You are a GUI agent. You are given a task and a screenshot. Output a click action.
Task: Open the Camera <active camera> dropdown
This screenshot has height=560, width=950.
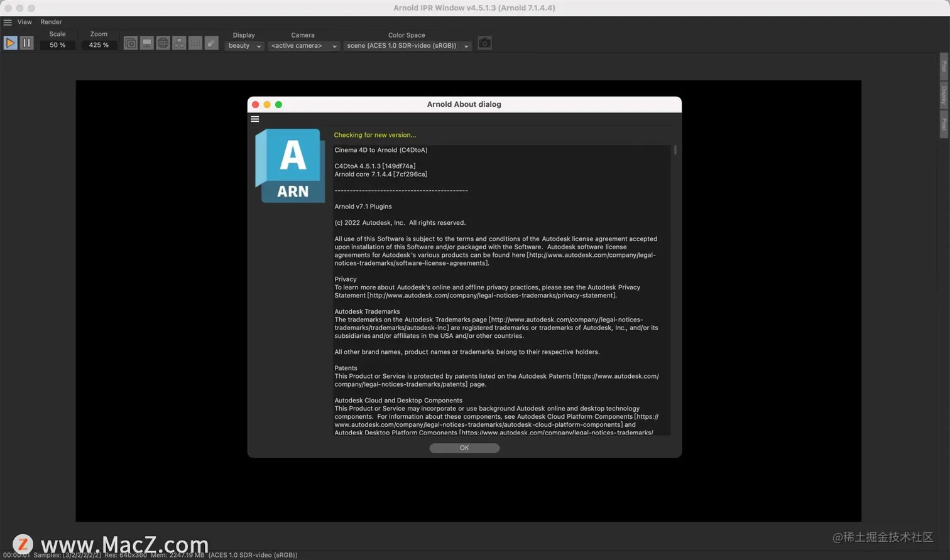[x=303, y=46]
